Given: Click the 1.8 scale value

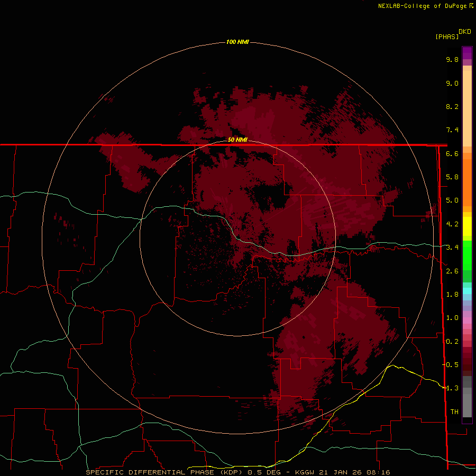Looking at the screenshot, I should 452,295.
